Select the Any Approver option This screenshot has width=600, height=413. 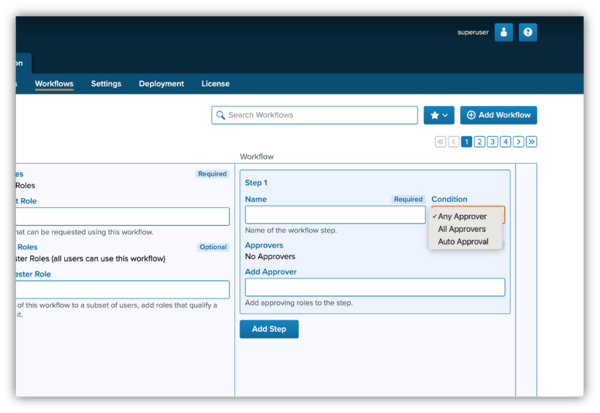pos(460,216)
